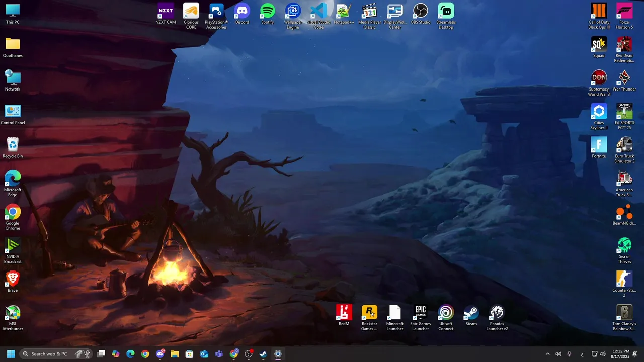Show hidden system tray icons

[x=547, y=354]
